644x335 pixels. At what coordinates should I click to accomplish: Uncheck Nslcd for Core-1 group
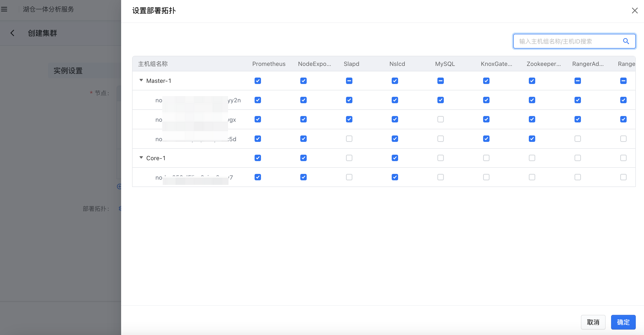point(395,158)
